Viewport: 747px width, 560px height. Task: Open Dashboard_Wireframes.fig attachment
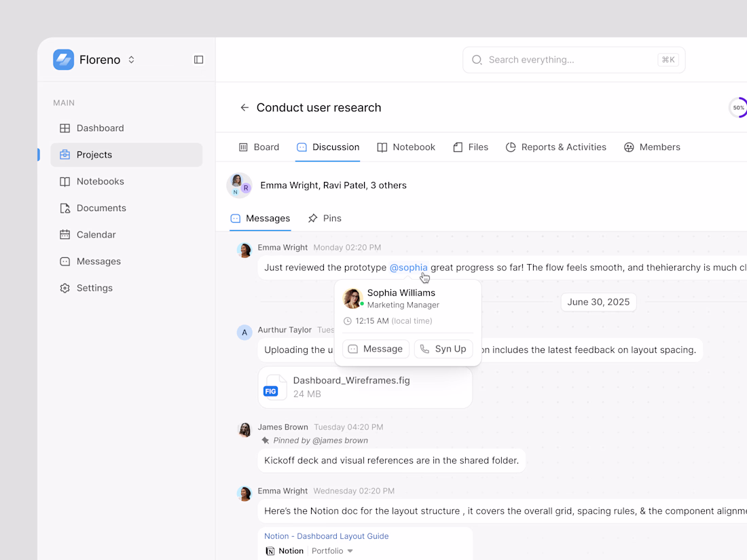click(365, 387)
